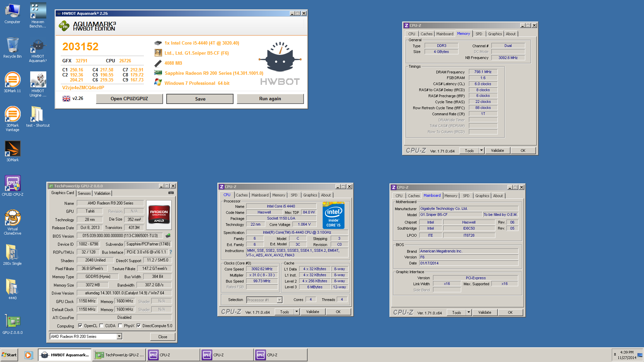Open Virtual CloneDrive desktop icon
Screen dimensions: 644x362
pos(12,222)
